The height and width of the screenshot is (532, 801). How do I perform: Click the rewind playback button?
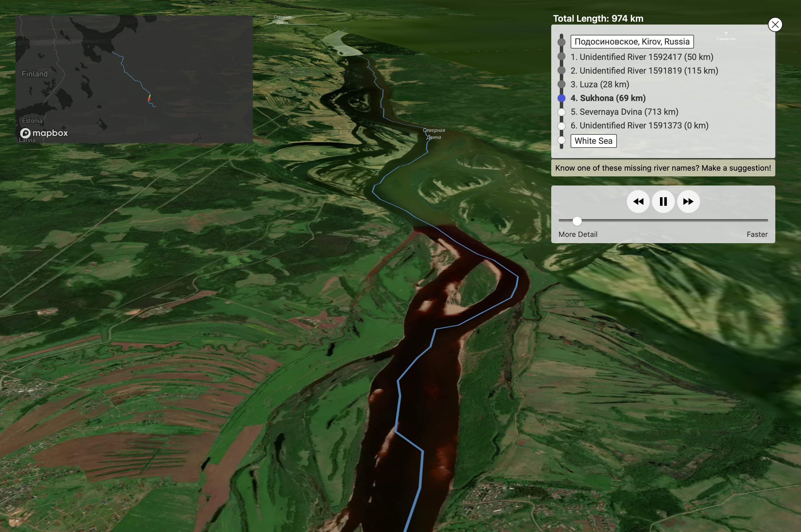pyautogui.click(x=638, y=201)
